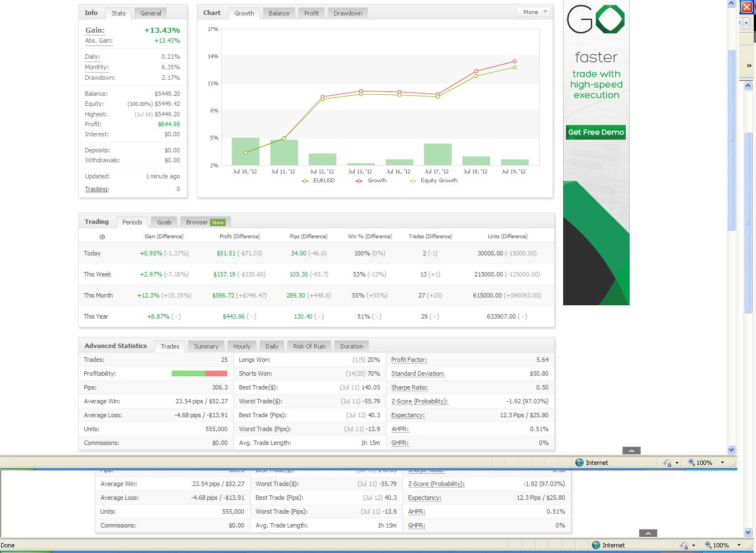
Task: Click the Today gain value +0.95%
Action: point(151,253)
